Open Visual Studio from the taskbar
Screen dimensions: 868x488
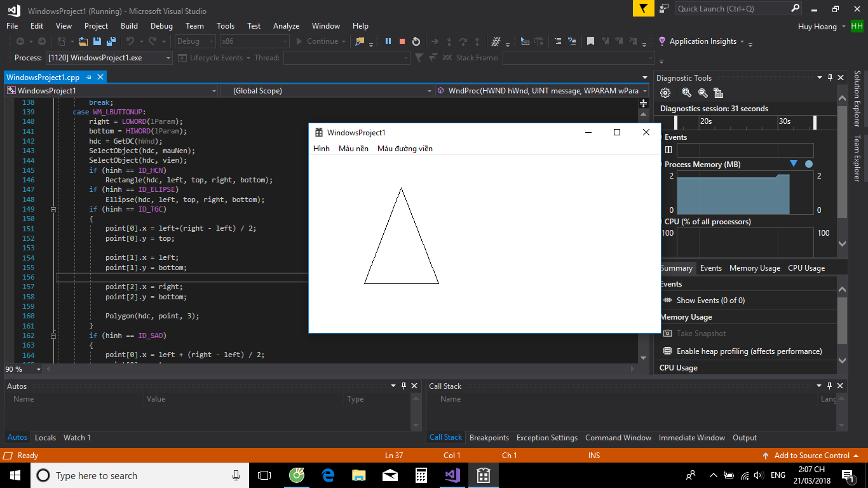[452, 475]
